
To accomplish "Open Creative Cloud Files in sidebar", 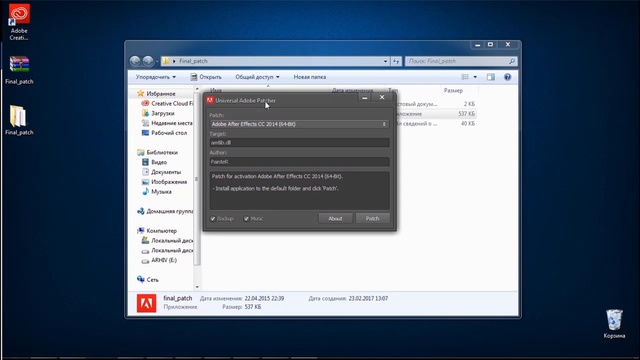I will point(167,103).
